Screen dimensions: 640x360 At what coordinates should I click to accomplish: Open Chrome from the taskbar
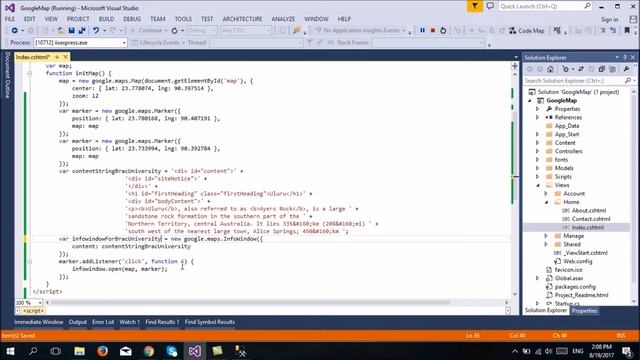coord(149,351)
